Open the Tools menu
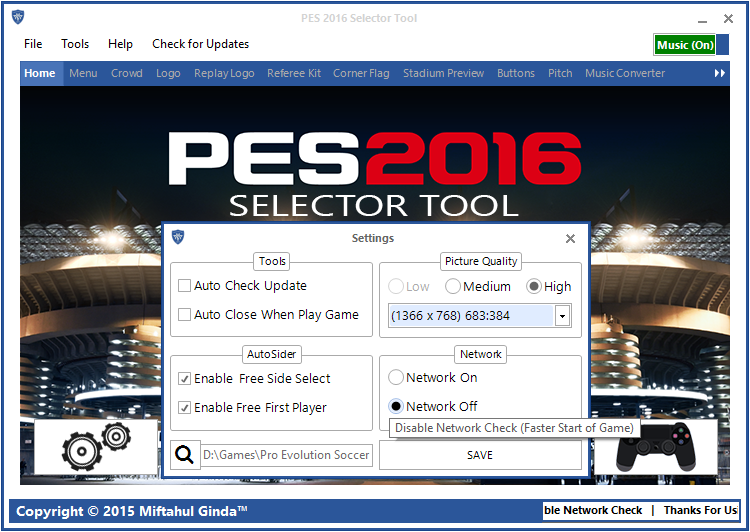Image resolution: width=750 pixels, height=532 pixels. 75,44
